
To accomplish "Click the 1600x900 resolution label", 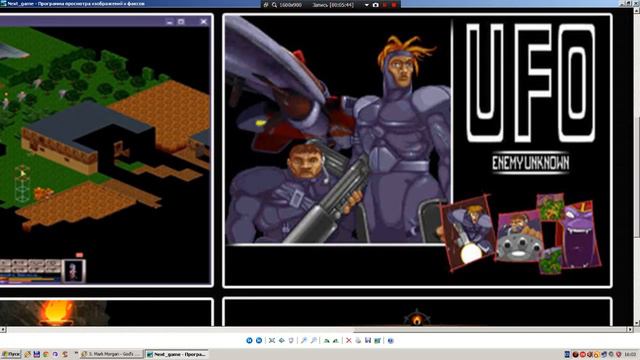I will coord(290,5).
